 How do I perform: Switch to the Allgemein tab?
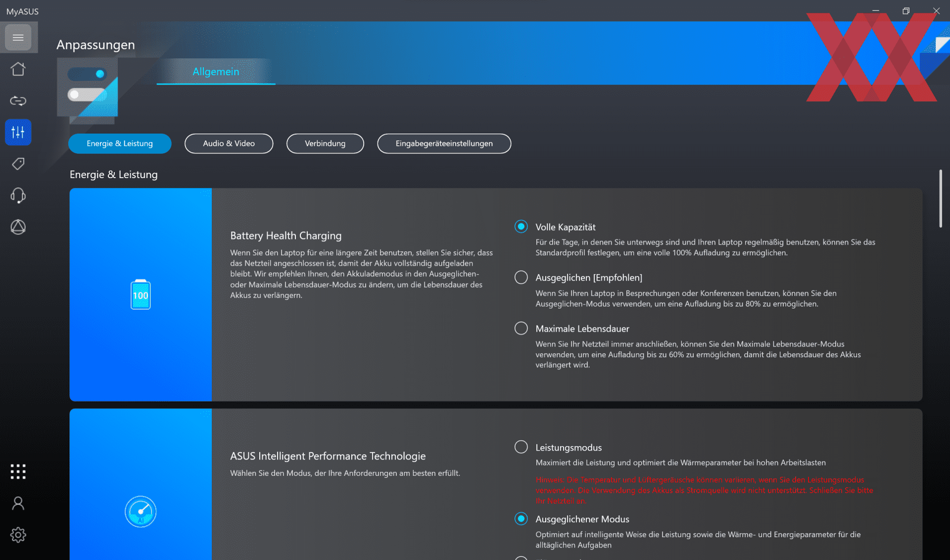click(x=216, y=72)
